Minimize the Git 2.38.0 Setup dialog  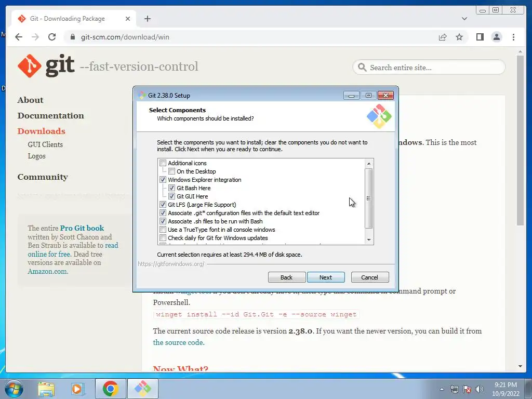pos(351,96)
